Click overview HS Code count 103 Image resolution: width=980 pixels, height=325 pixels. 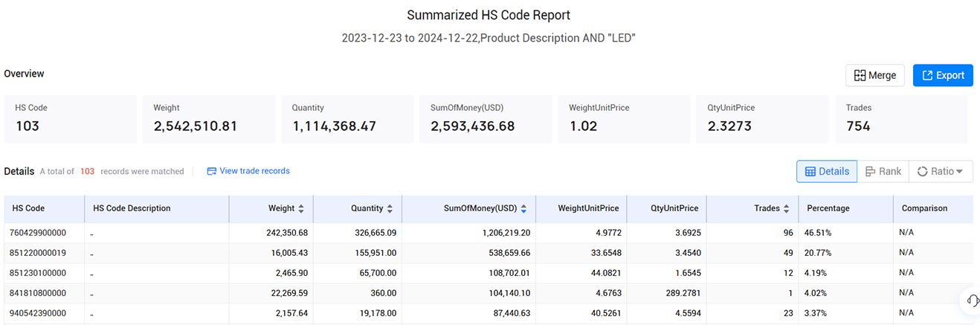(x=28, y=126)
